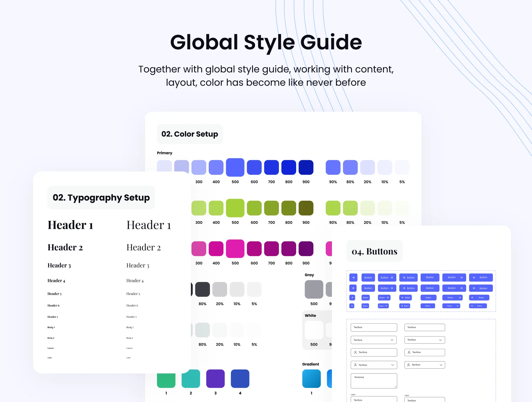Select the Primary blue 600 swatch
Image resolution: width=532 pixels, height=402 pixels.
[x=254, y=167]
